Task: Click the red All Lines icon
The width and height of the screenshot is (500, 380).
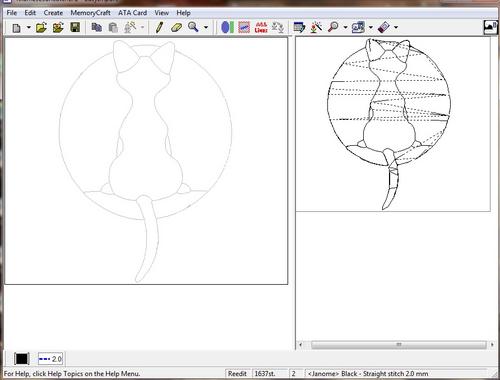Action: [261, 27]
